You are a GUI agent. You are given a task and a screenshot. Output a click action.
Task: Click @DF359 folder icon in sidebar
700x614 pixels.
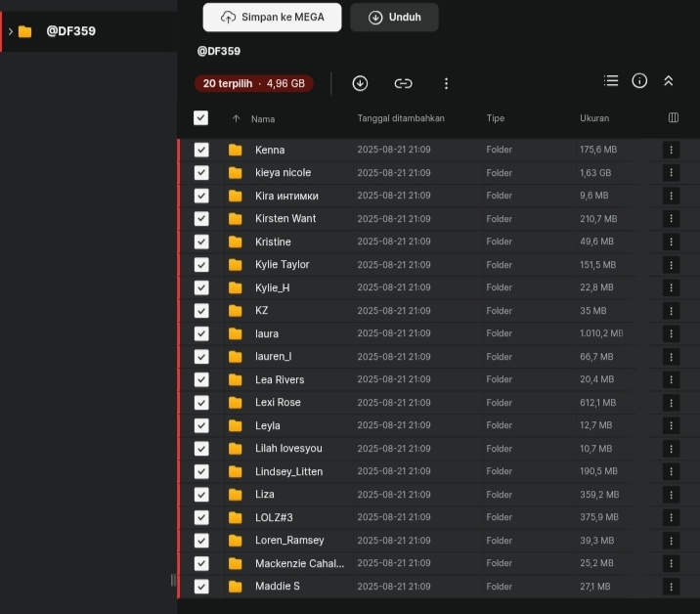[25, 31]
